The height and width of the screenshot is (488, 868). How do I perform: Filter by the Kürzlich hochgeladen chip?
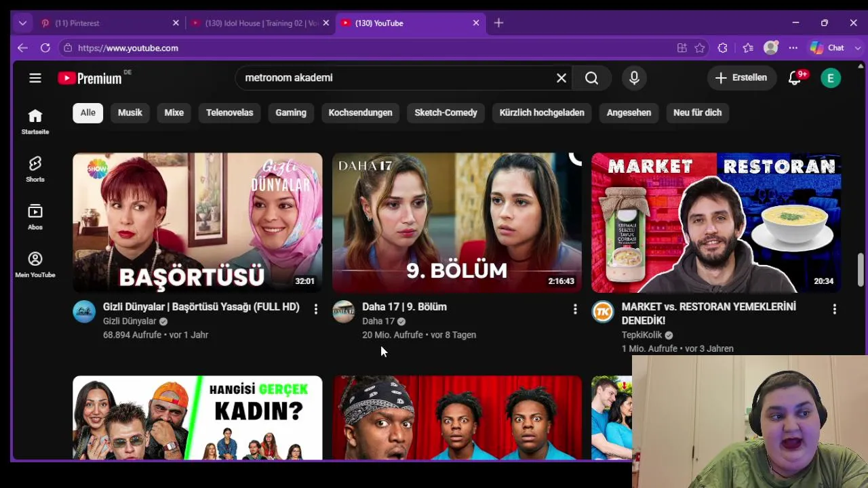[542, 113]
